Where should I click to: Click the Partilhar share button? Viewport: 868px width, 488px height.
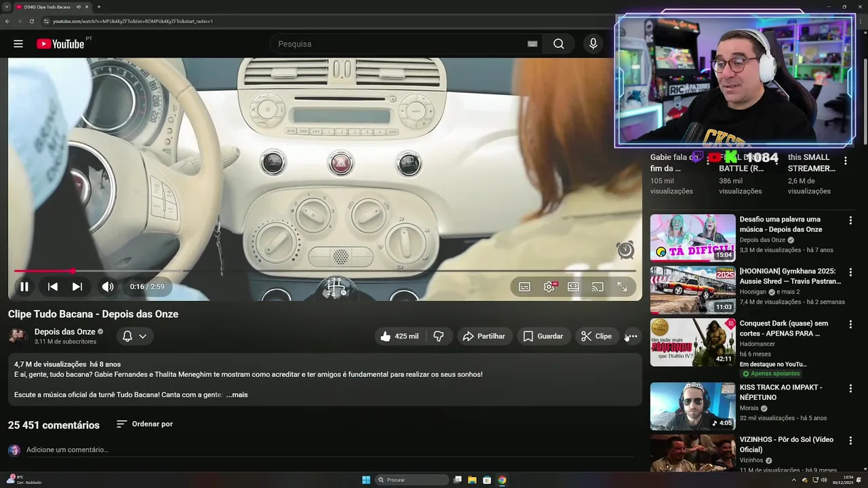click(x=484, y=336)
